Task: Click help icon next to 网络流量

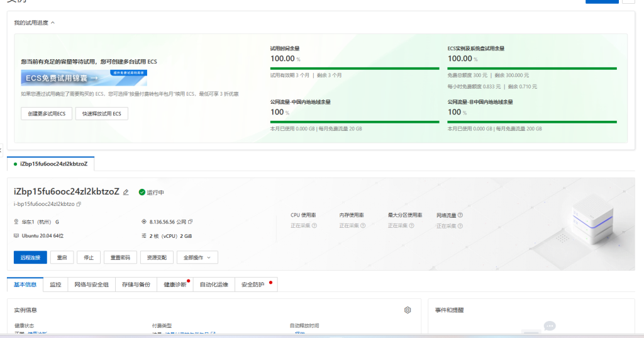Action: [460, 215]
